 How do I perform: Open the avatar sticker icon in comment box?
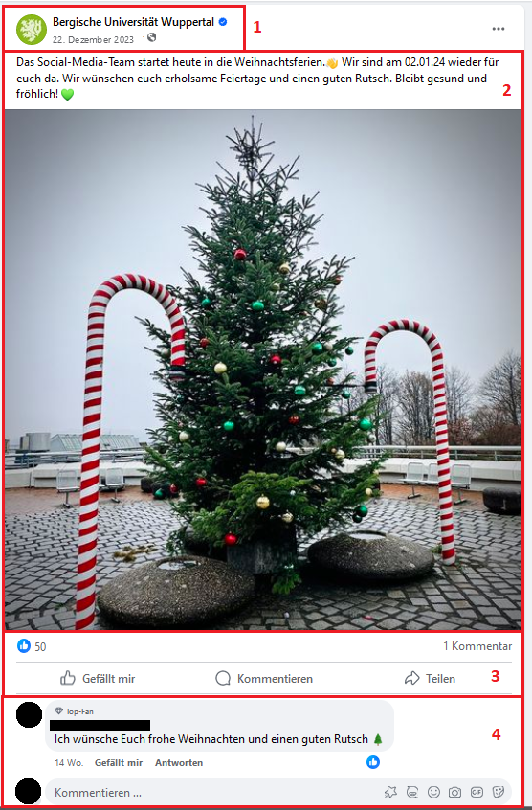[x=412, y=792]
